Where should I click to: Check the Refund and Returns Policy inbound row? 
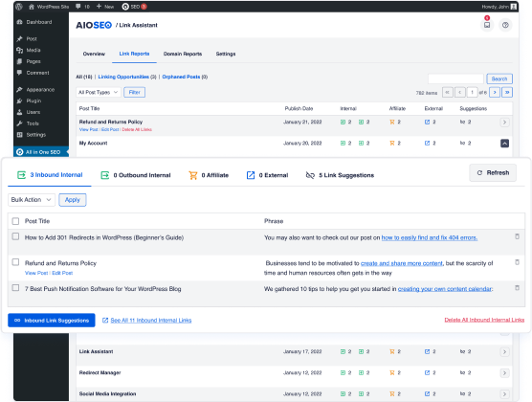pyautogui.click(x=15, y=262)
